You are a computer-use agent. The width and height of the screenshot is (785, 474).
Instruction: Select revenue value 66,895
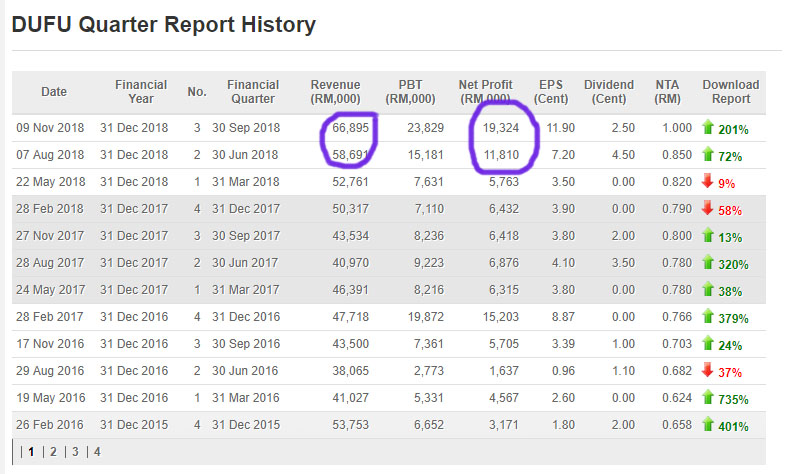pos(350,128)
